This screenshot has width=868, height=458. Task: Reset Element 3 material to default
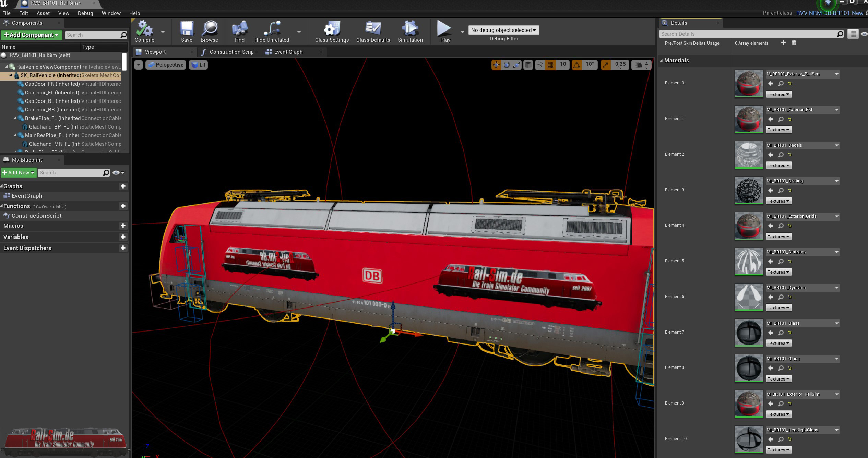click(x=790, y=190)
